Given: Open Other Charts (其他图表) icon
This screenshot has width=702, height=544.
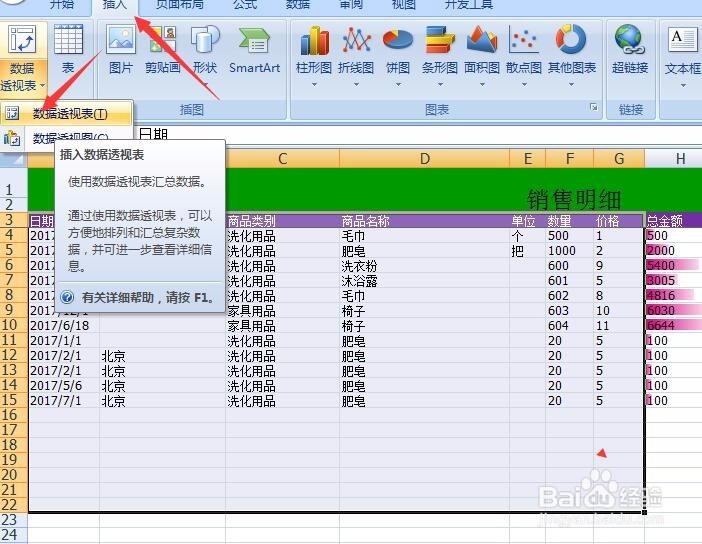Looking at the screenshot, I should pos(571,39).
